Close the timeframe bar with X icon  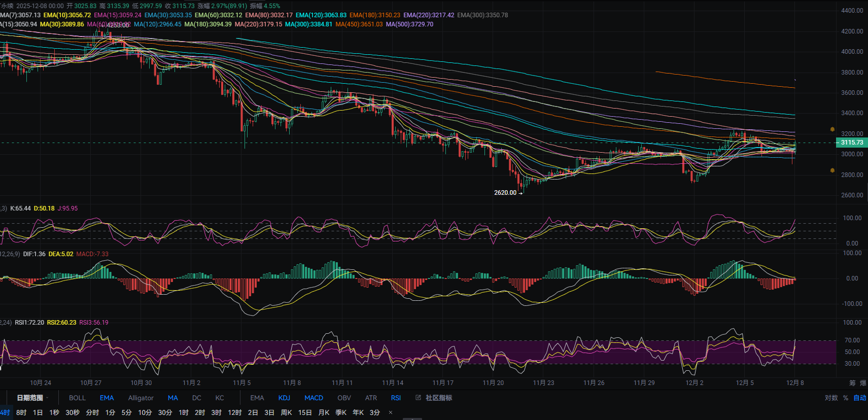pos(390,412)
